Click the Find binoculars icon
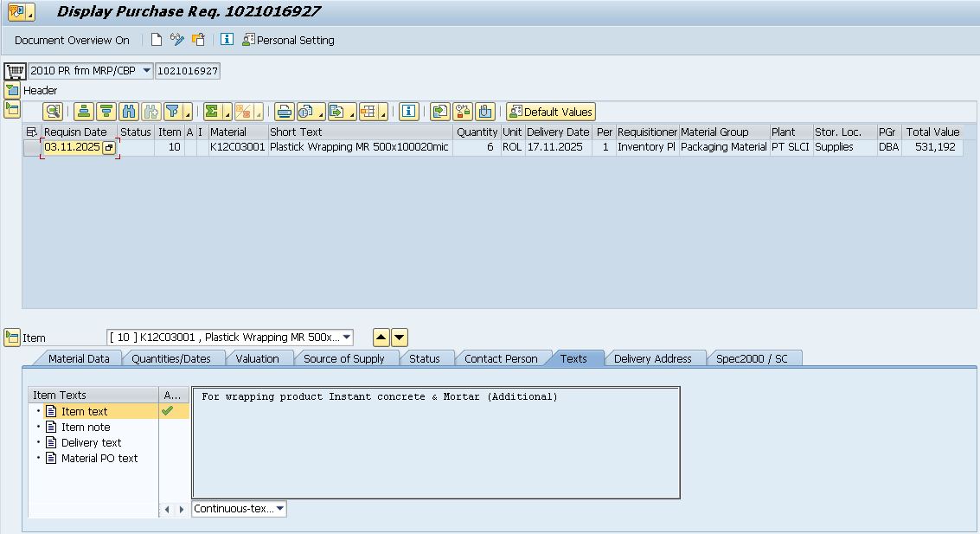The width and height of the screenshot is (980, 534). click(x=129, y=112)
